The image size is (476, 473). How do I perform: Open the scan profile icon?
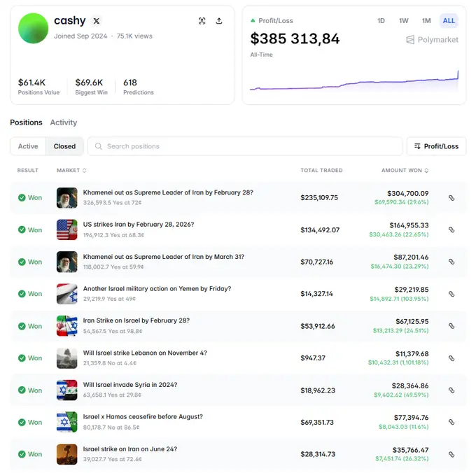click(x=202, y=21)
